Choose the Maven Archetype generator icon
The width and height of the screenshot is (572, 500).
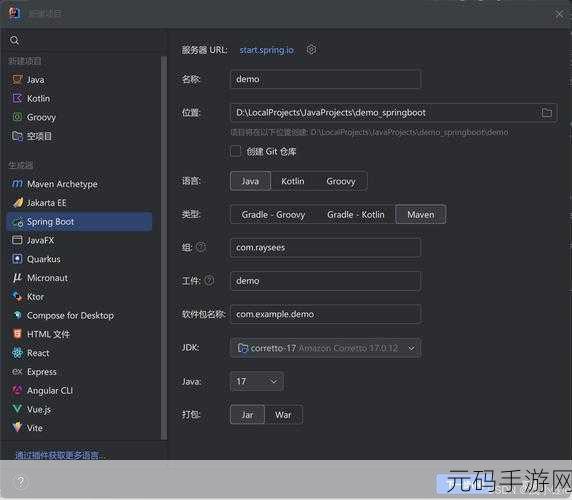[17, 184]
